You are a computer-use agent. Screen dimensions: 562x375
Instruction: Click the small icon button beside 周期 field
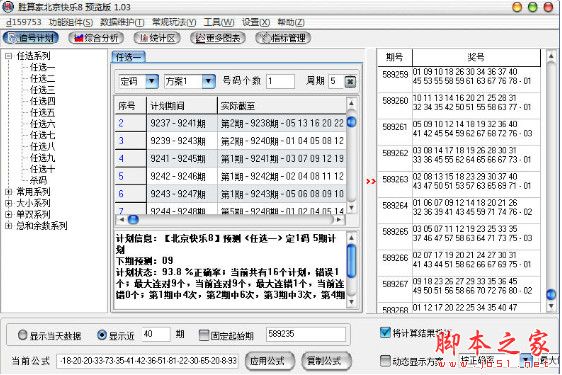[x=350, y=82]
